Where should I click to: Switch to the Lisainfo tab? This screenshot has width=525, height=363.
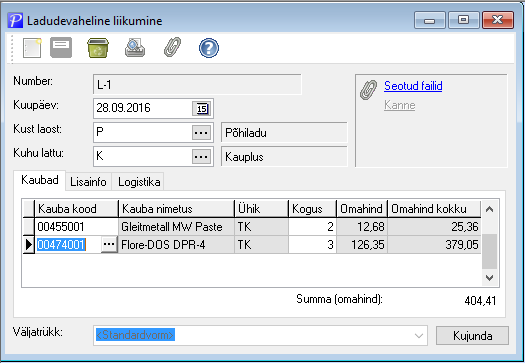[x=88, y=182]
